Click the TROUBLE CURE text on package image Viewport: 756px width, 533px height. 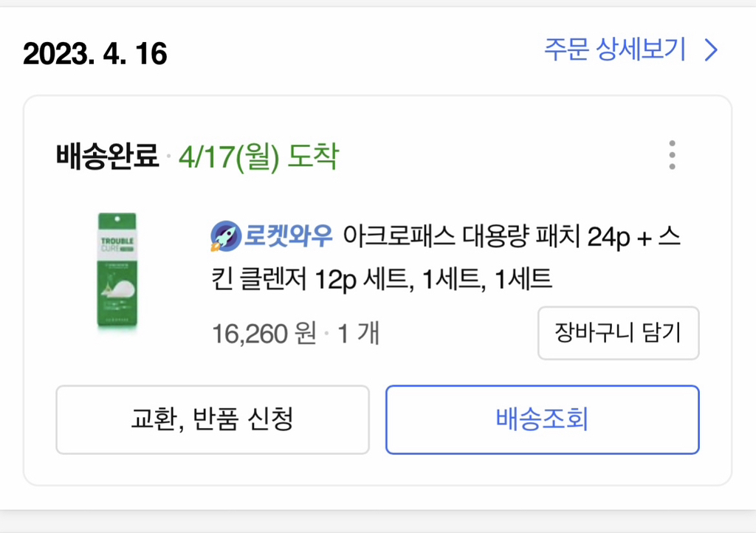point(117,244)
